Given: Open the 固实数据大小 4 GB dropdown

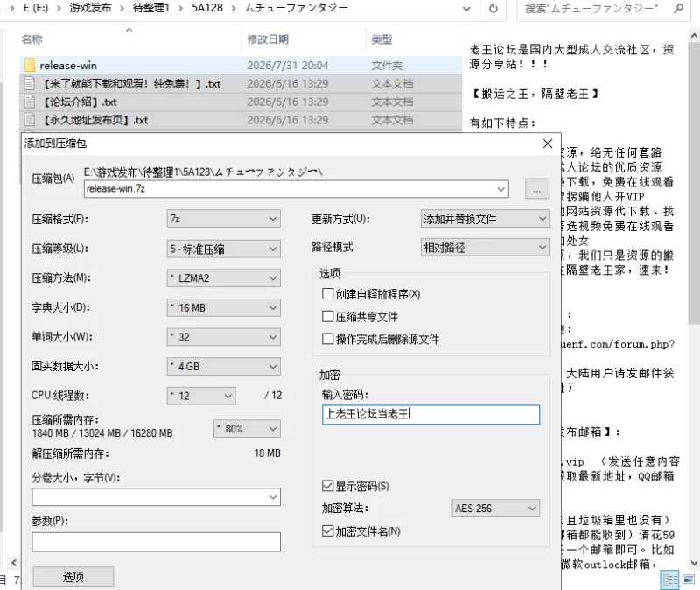Looking at the screenshot, I should point(224,366).
